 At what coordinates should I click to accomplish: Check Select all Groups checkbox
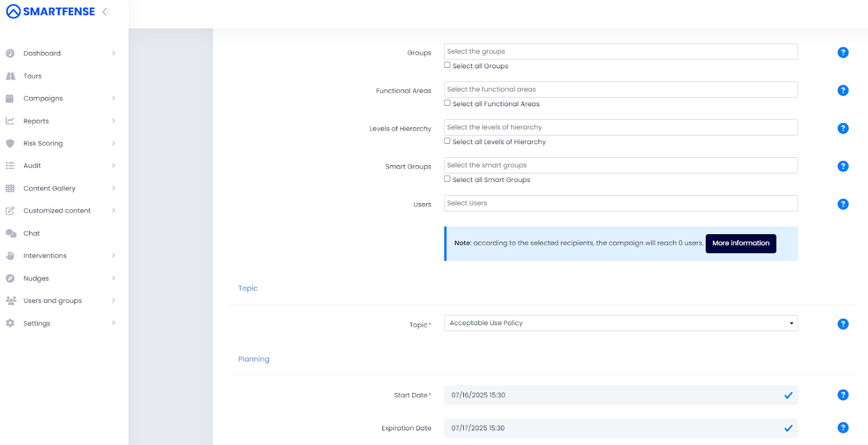[x=447, y=65]
